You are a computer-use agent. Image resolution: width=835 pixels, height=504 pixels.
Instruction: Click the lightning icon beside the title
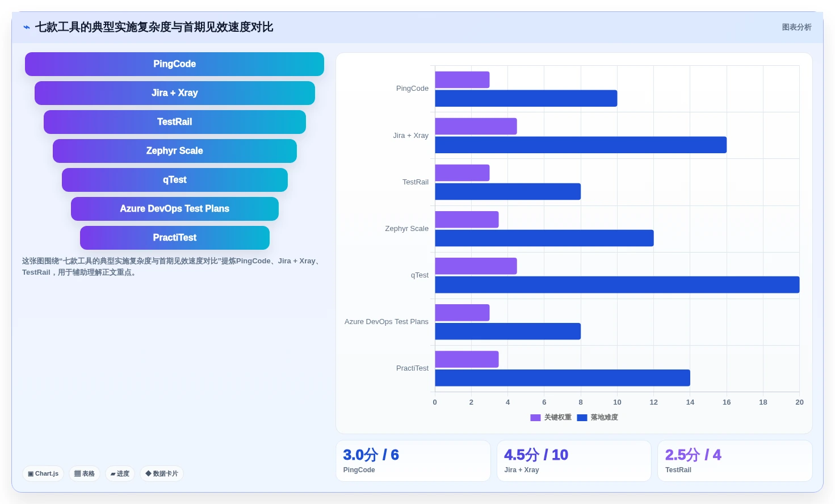(27, 27)
